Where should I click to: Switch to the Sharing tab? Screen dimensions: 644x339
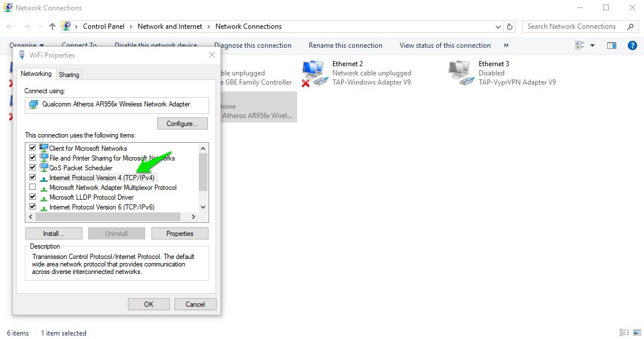click(69, 74)
